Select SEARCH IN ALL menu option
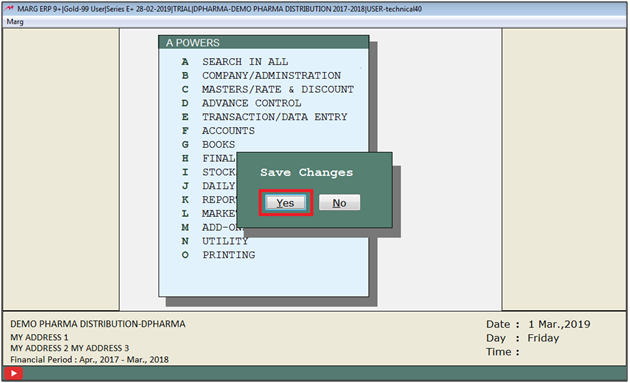This screenshot has width=630, height=383. 245,62
